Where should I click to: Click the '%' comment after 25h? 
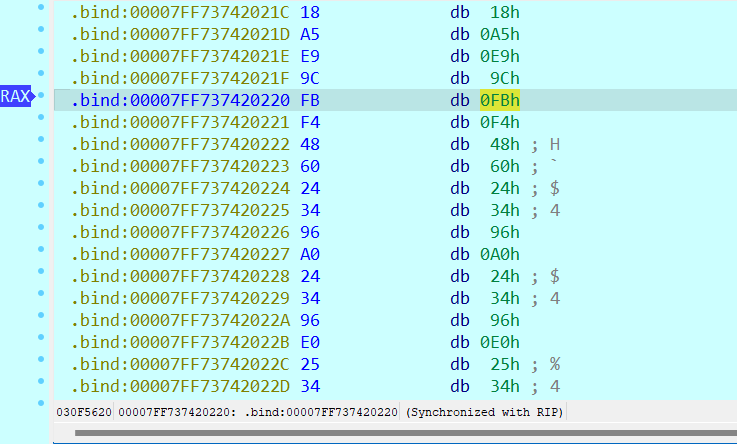click(555, 364)
